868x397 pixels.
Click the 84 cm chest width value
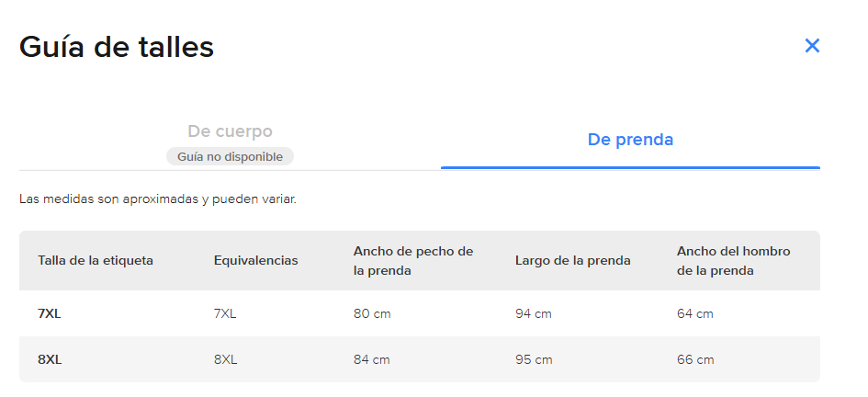372,359
